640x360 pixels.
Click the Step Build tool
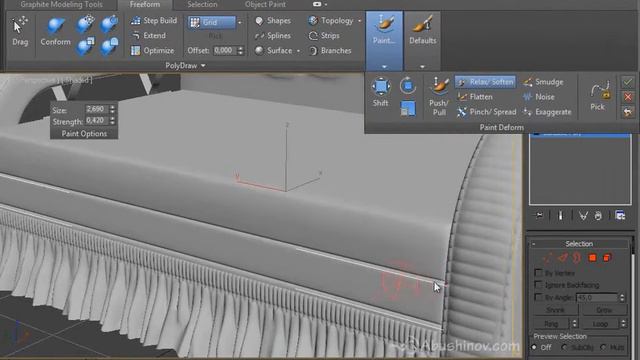click(x=154, y=20)
